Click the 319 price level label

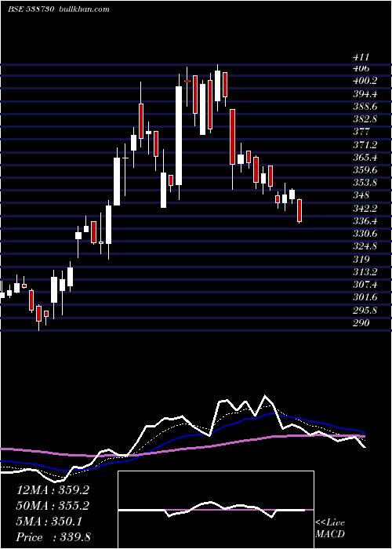click(x=361, y=260)
